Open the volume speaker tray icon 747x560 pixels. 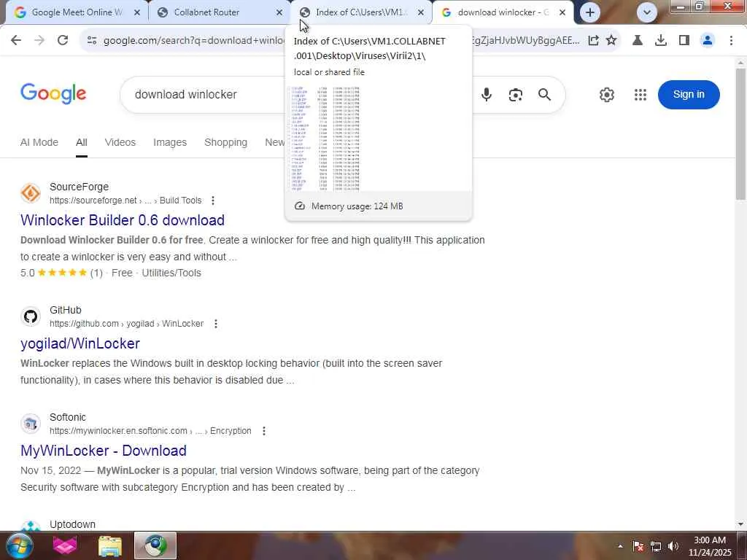tap(673, 546)
